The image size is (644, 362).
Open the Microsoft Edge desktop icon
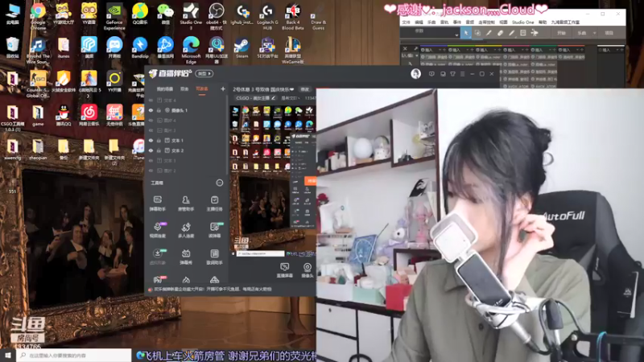tap(191, 50)
